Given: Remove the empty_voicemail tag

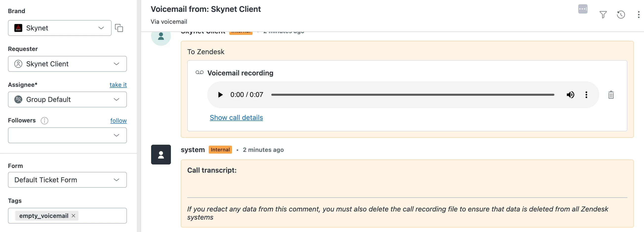Looking at the screenshot, I should click(x=73, y=215).
